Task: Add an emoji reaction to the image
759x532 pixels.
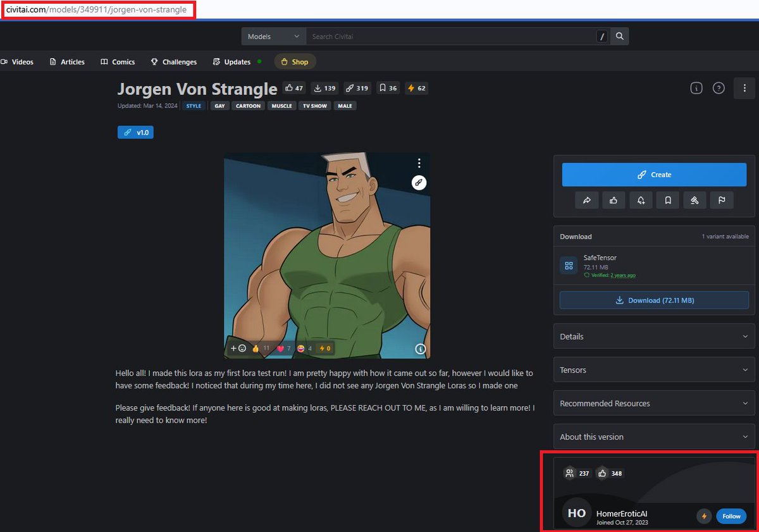Action: (238, 349)
